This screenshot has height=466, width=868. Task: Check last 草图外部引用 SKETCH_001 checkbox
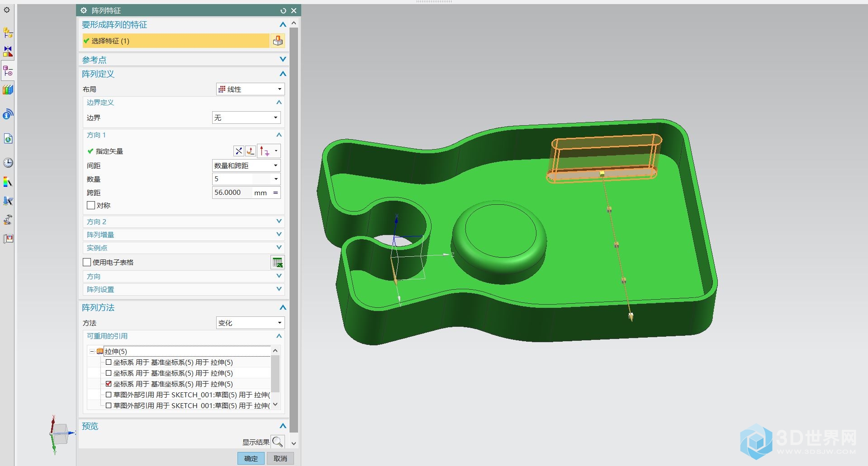point(109,405)
